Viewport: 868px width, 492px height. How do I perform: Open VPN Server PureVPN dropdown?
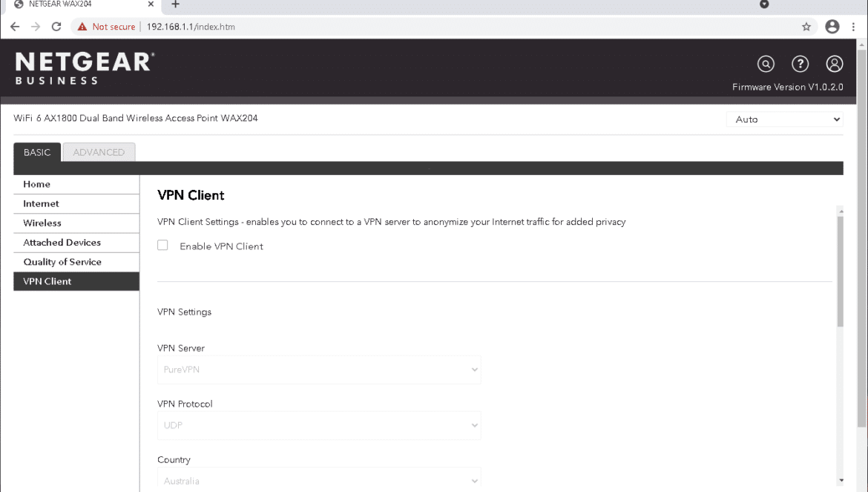coord(319,370)
